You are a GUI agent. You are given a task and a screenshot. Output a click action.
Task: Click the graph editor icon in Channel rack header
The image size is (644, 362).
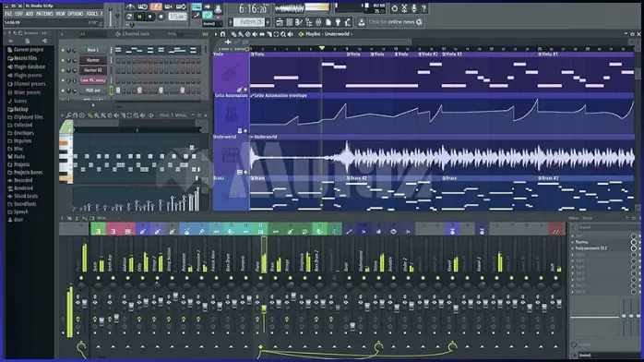[205, 34]
